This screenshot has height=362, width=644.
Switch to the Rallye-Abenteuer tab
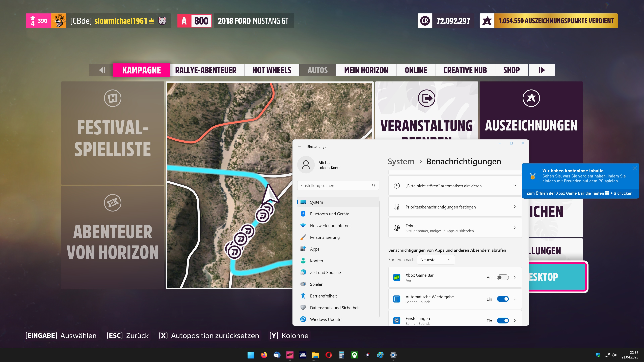205,70
